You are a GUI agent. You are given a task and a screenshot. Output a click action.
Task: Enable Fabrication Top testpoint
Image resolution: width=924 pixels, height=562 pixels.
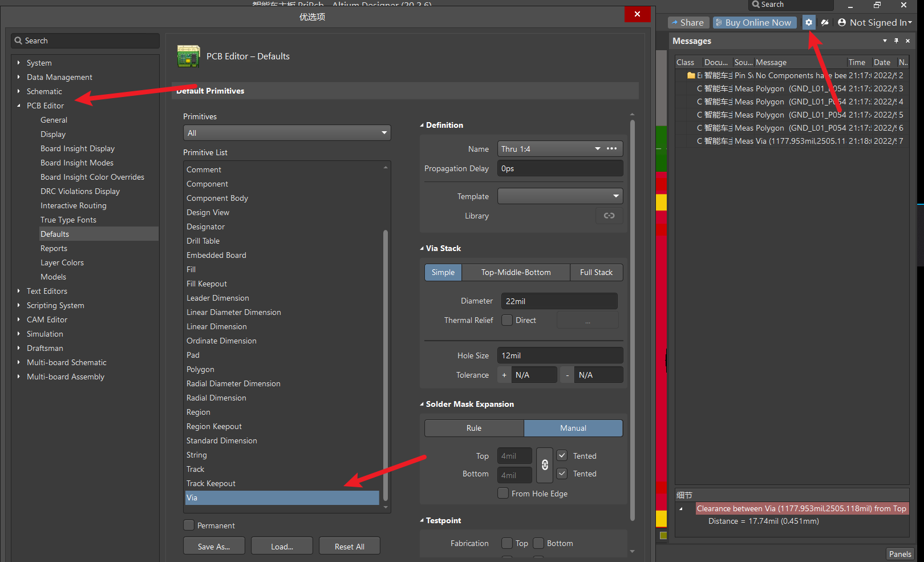(507, 543)
